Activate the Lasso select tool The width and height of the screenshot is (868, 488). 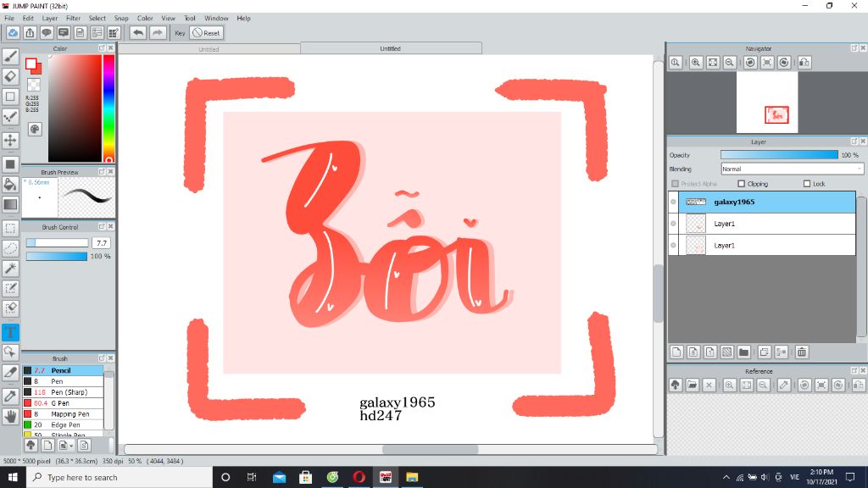coord(10,248)
